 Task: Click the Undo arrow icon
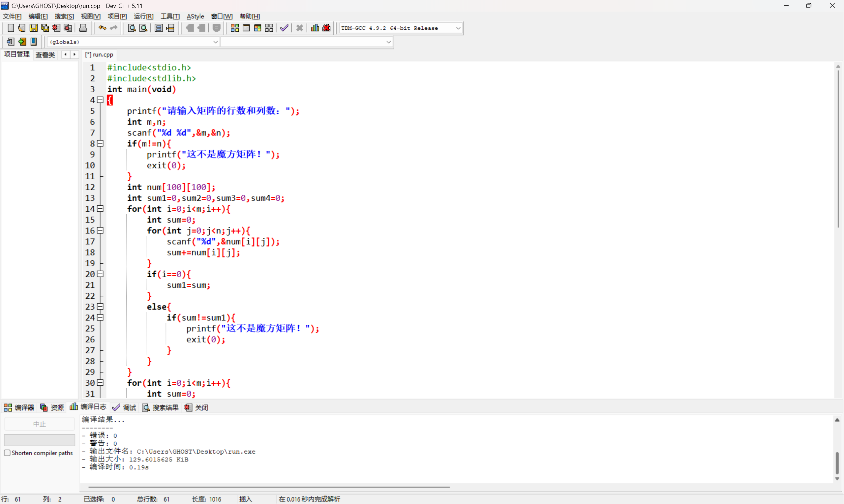[102, 28]
